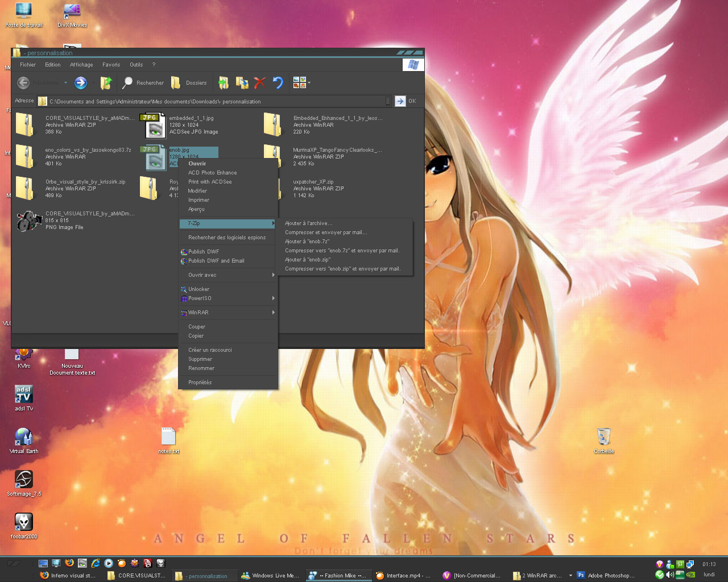Switch to Windows Live Messenger taskbar button

click(270, 576)
